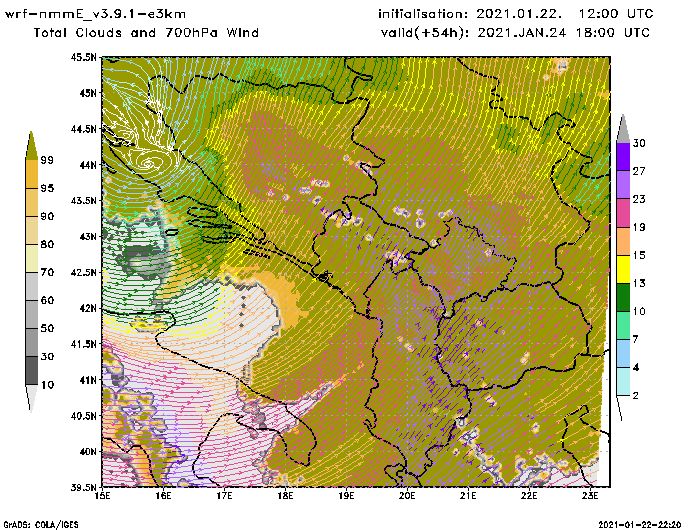Click the '15E' longitude label

(x=103, y=496)
